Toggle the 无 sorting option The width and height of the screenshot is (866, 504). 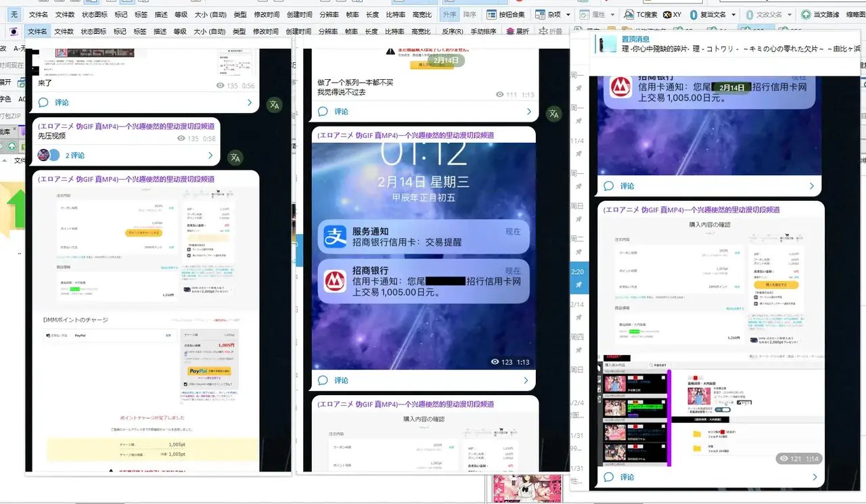14,14
